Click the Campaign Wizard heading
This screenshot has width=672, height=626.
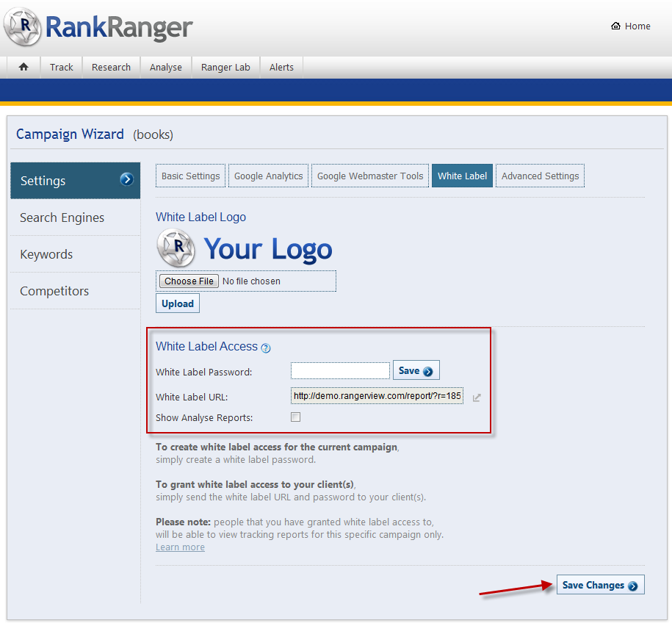coord(70,134)
